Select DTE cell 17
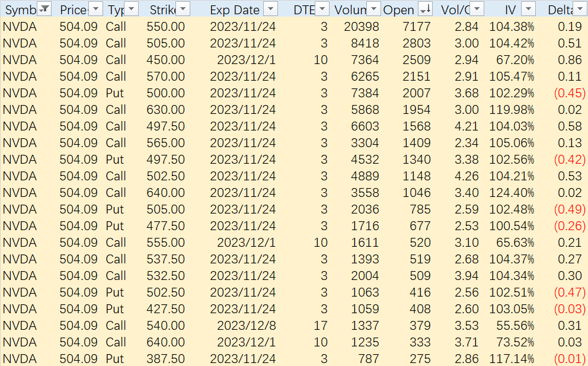The width and height of the screenshot is (588, 366). coord(321,325)
